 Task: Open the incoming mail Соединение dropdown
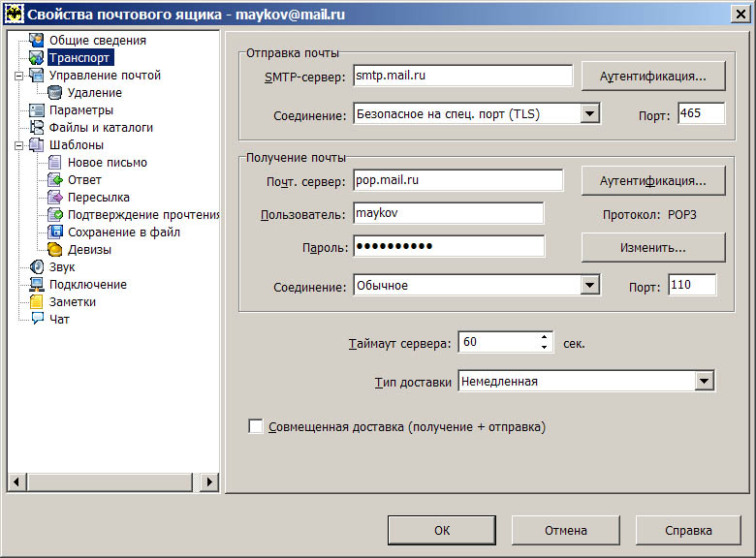pos(589,286)
